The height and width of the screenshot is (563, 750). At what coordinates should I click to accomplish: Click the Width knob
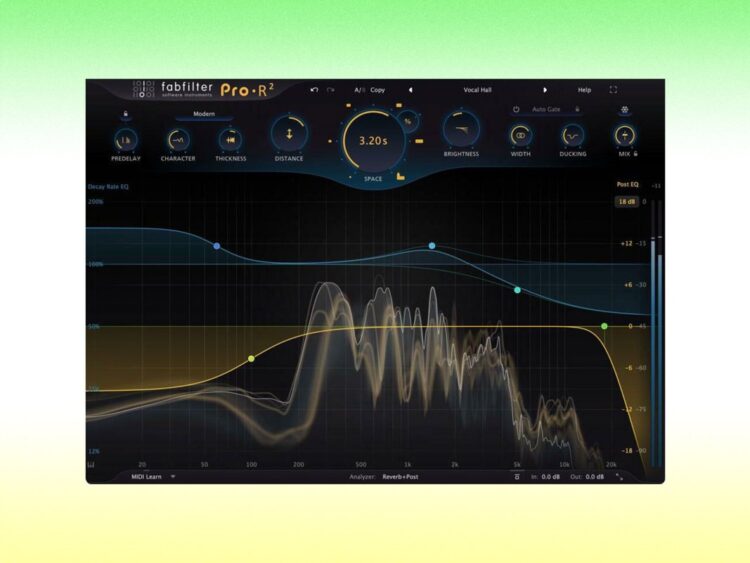[520, 136]
